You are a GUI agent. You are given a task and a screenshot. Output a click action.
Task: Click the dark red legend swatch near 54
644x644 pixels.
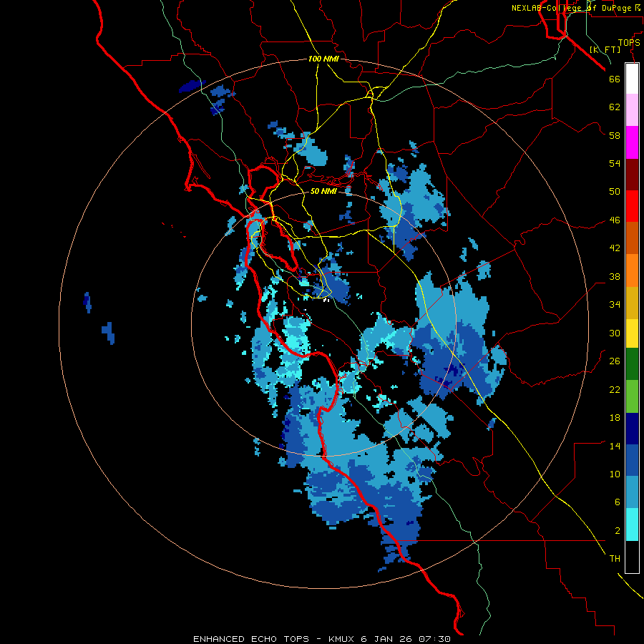632,174
